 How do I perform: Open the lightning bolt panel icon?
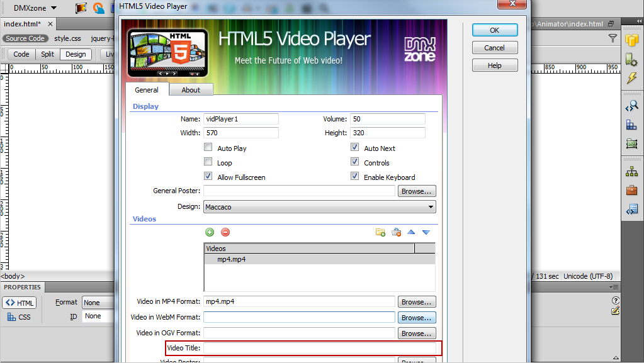pos(631,78)
